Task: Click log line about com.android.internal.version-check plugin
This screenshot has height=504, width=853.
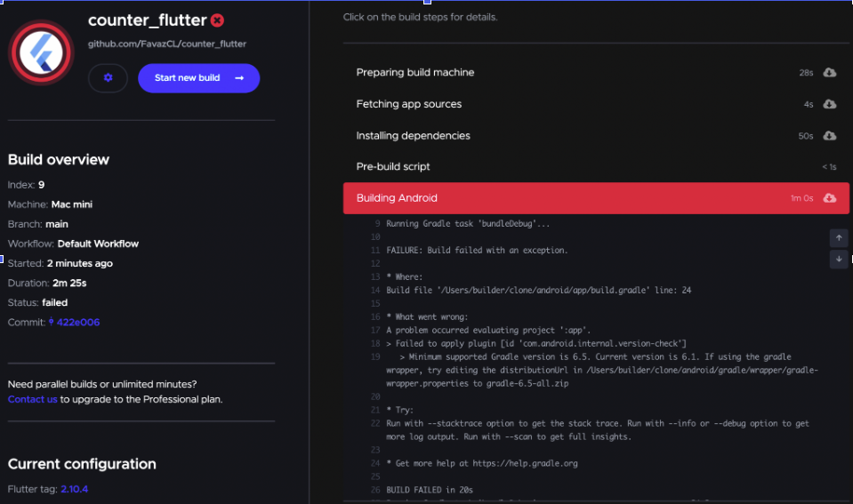Action: (x=535, y=344)
